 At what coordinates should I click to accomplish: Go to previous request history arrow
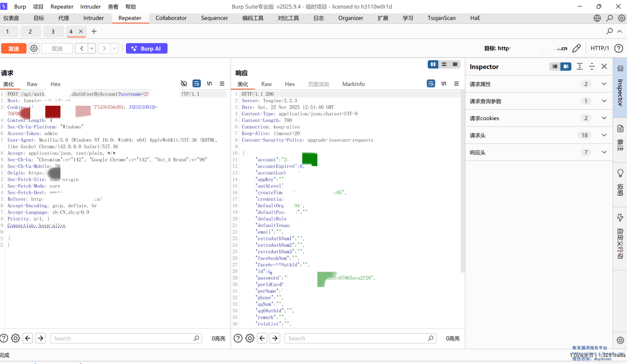(82, 48)
